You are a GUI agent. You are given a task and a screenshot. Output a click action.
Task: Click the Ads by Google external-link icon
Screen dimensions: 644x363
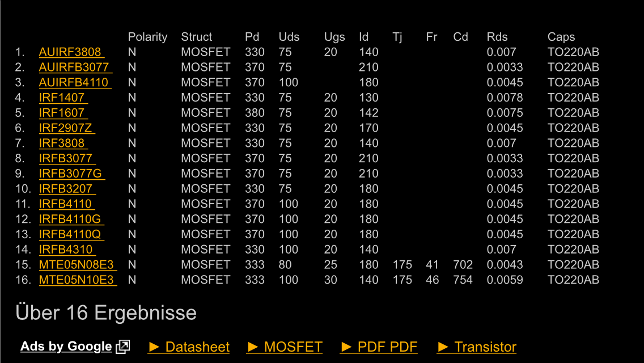click(x=122, y=347)
